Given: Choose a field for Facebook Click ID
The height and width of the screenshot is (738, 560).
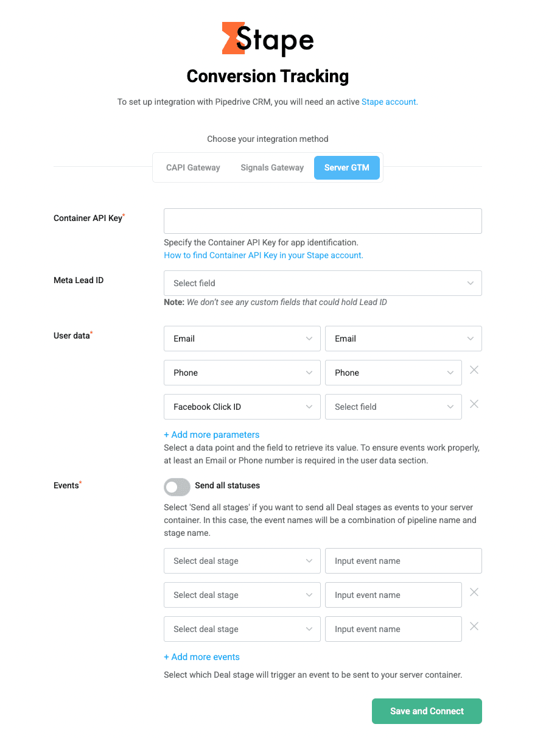Looking at the screenshot, I should pyautogui.click(x=393, y=407).
